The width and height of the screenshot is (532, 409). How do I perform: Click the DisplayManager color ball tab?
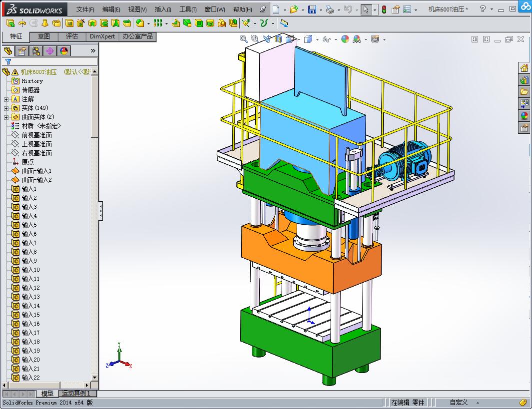point(64,51)
